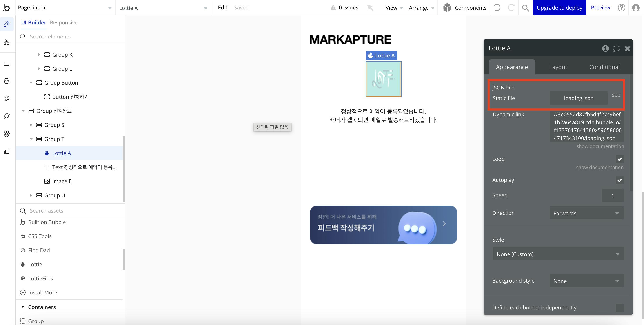644x325 pixels.
Task: Expand Group U in the element tree
Action: (x=31, y=195)
